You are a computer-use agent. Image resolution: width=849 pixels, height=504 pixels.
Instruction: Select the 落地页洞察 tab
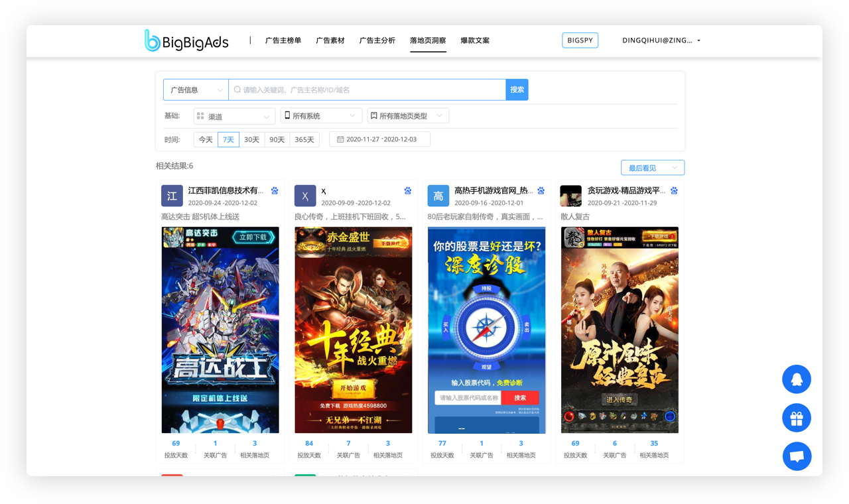428,40
